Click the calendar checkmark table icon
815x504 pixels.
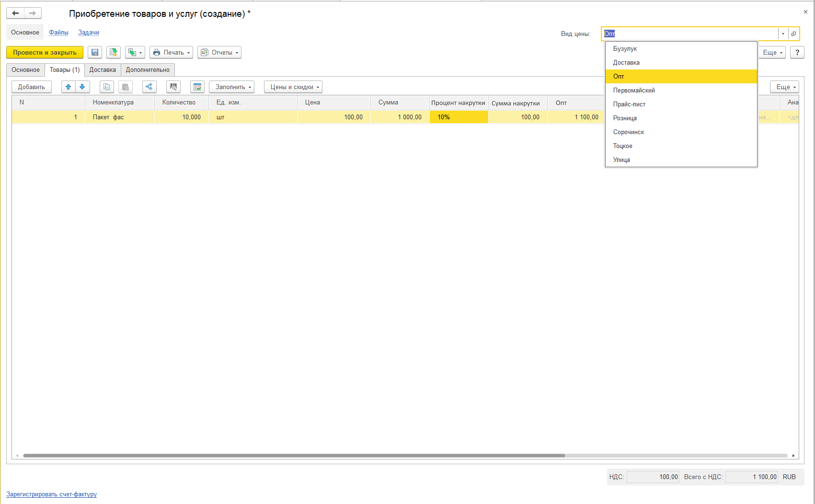[x=197, y=87]
